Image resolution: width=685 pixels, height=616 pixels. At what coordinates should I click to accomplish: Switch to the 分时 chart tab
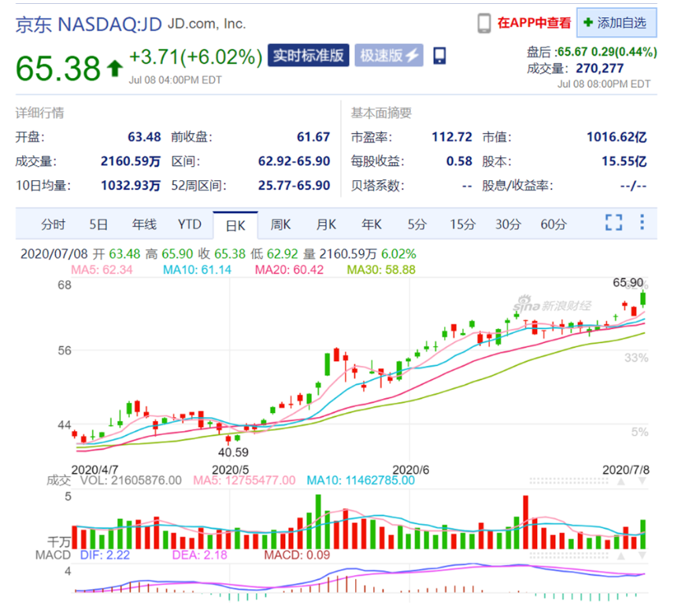[53, 224]
